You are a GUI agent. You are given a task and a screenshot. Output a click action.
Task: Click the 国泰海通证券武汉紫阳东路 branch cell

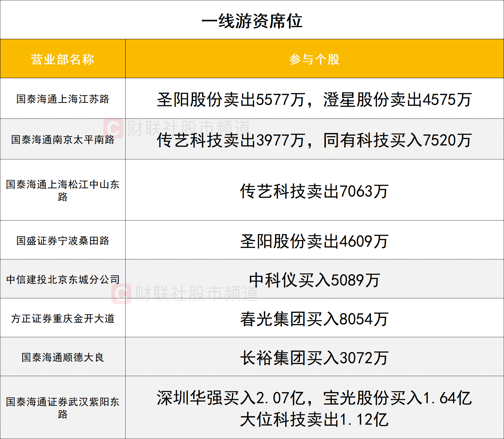click(62, 408)
